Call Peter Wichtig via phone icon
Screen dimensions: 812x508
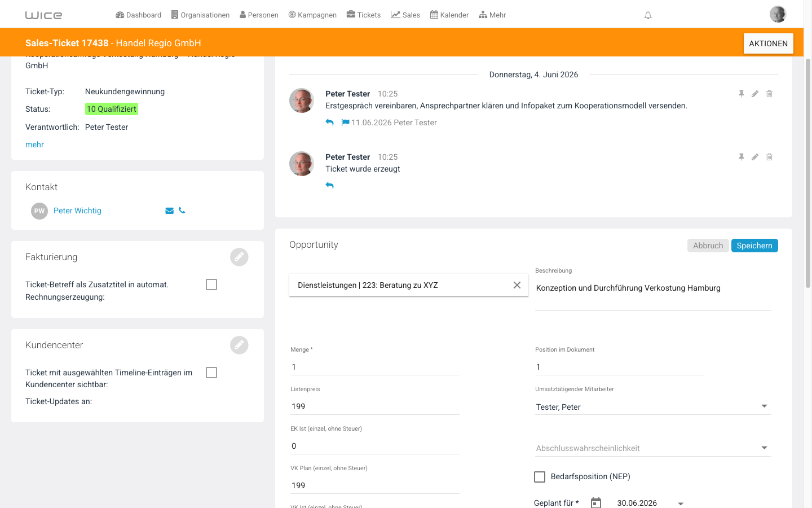pos(182,211)
